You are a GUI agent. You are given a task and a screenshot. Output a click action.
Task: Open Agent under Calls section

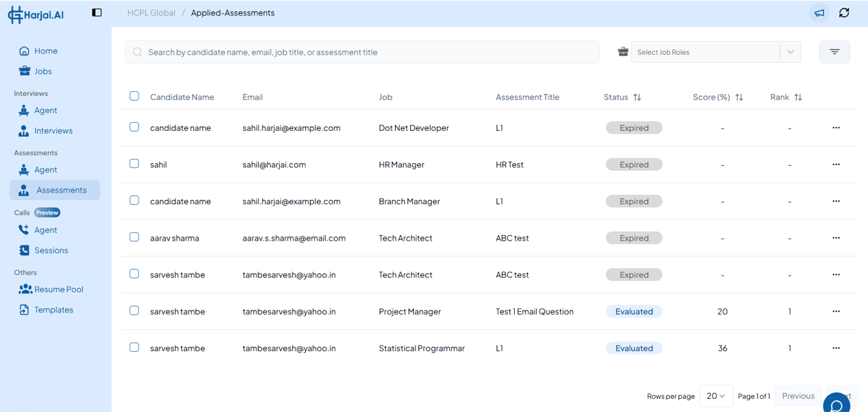38,230
